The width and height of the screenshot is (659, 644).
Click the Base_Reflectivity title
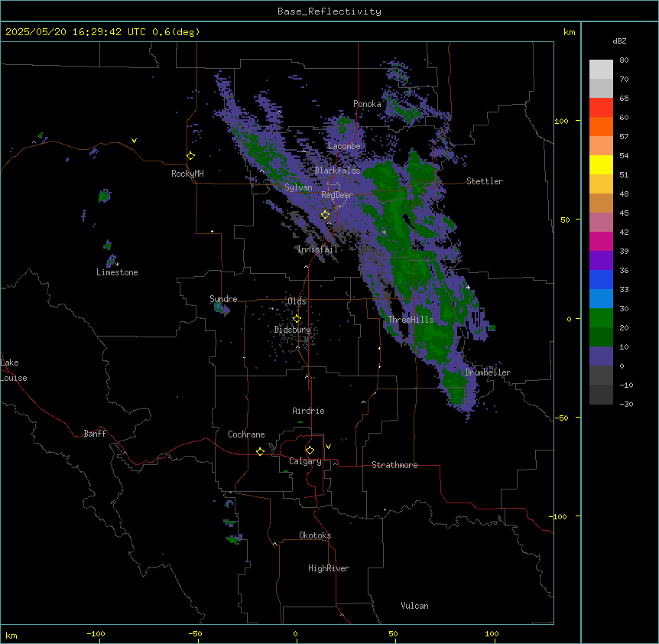coord(329,11)
